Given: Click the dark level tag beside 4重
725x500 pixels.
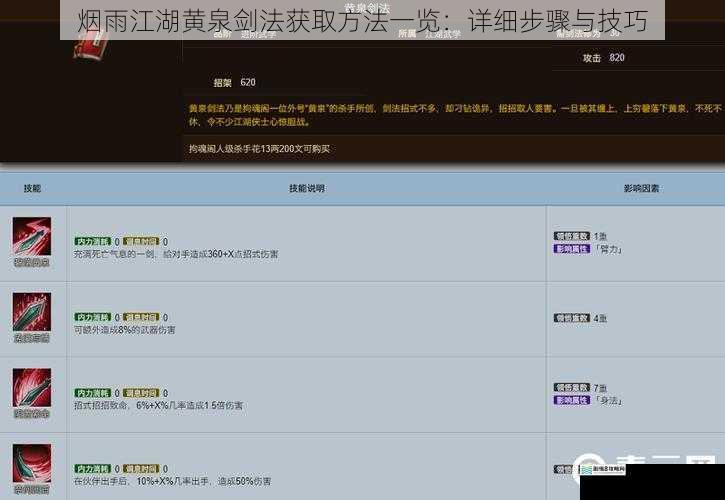Looking at the screenshot, I should coord(572,318).
